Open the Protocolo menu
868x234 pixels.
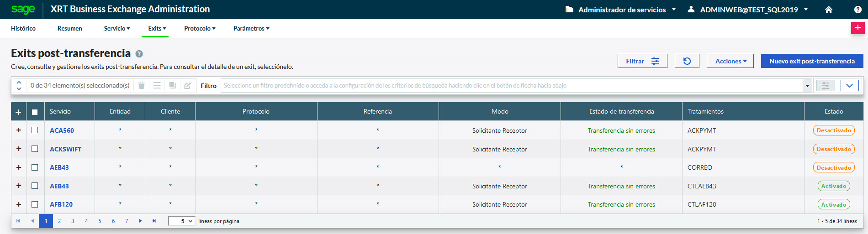[x=200, y=28]
